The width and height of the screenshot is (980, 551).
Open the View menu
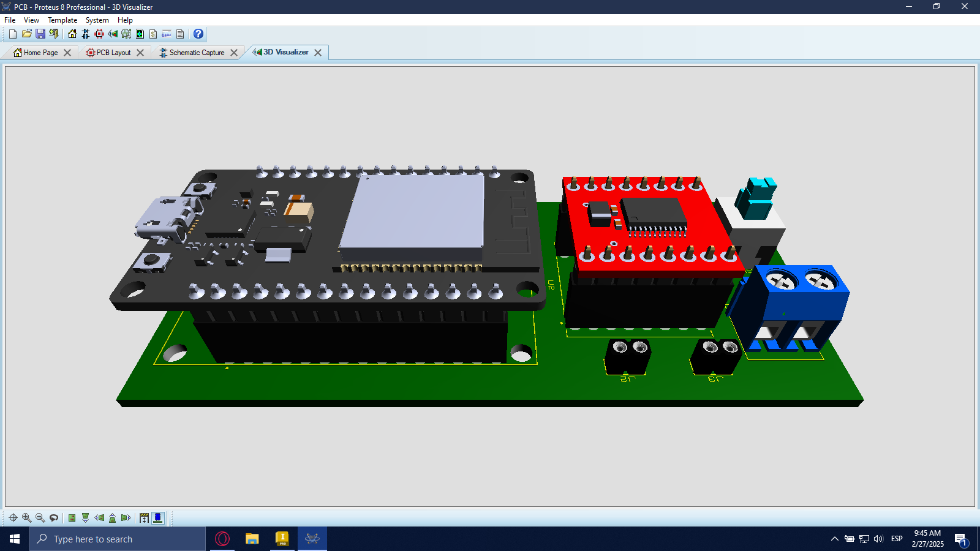pos(31,20)
